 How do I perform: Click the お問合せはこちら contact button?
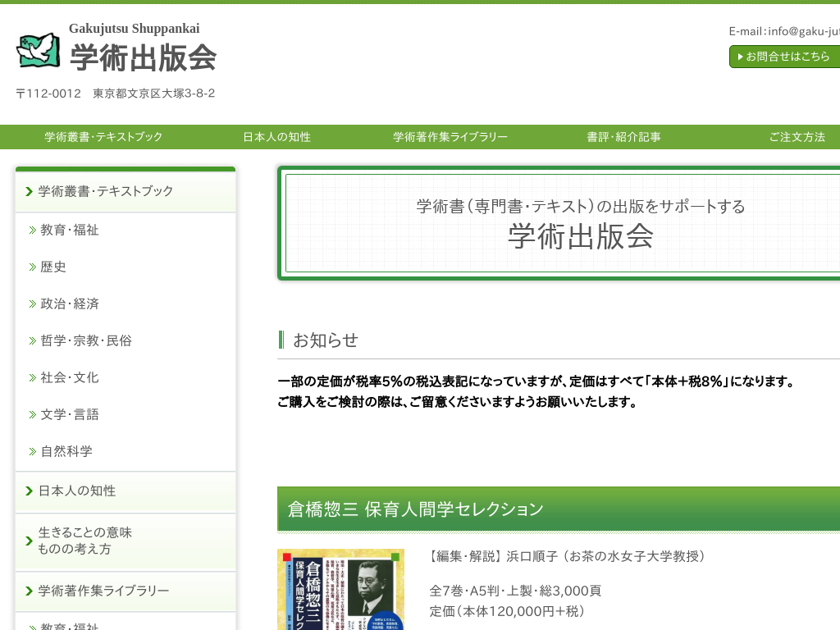click(787, 57)
